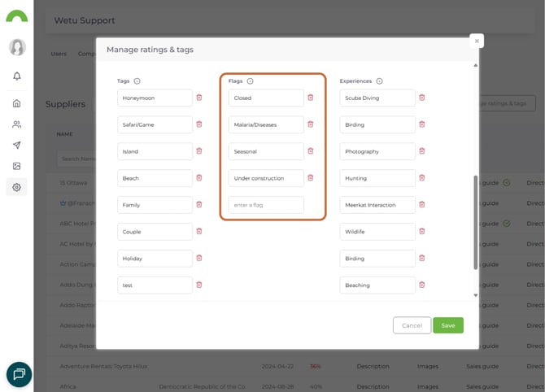Save the ratings and tags

pos(448,325)
